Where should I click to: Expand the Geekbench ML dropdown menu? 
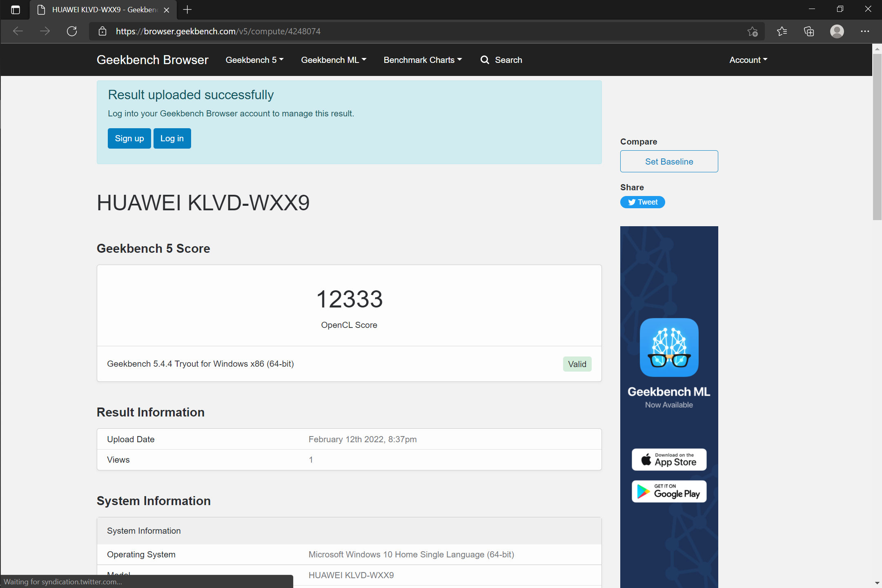click(x=334, y=60)
